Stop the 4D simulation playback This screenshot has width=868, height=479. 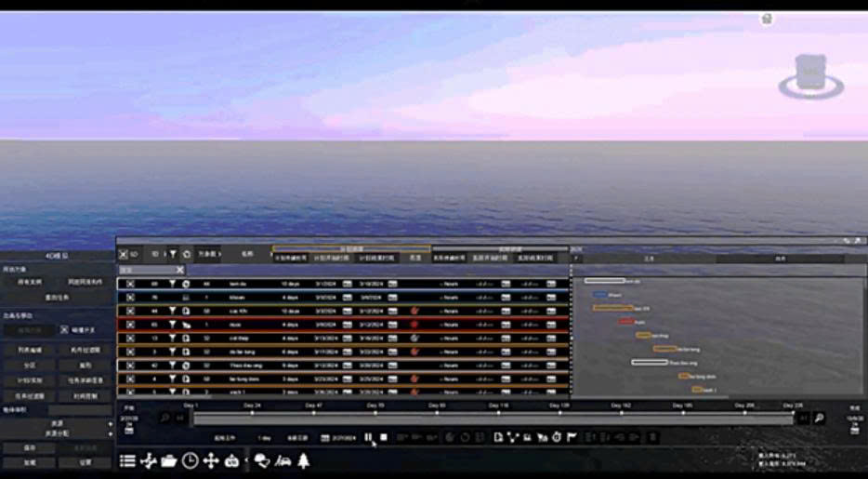tap(384, 437)
